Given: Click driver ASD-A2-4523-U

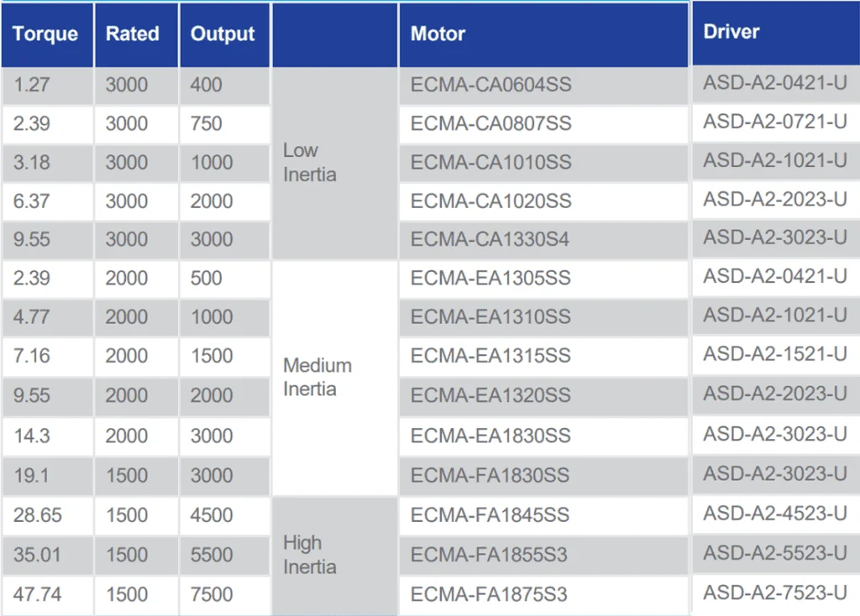Looking at the screenshot, I should (775, 514).
